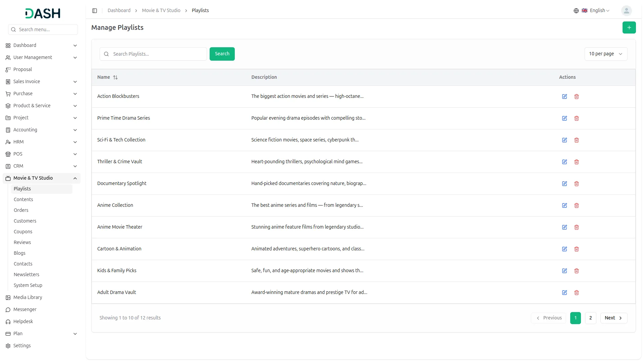Delete the Documentary Spotlight playlist
The height and width of the screenshot is (362, 644).
pos(577,184)
